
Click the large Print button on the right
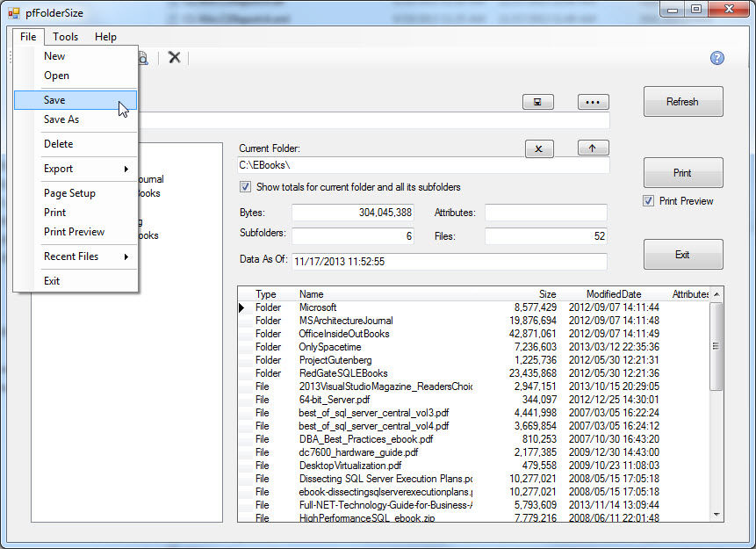click(x=683, y=172)
